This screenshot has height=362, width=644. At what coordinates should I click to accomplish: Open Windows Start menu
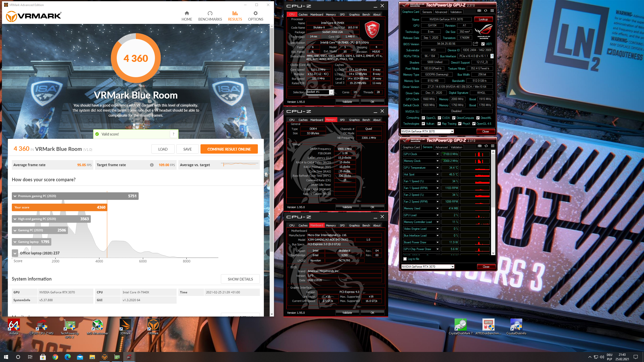(6, 357)
